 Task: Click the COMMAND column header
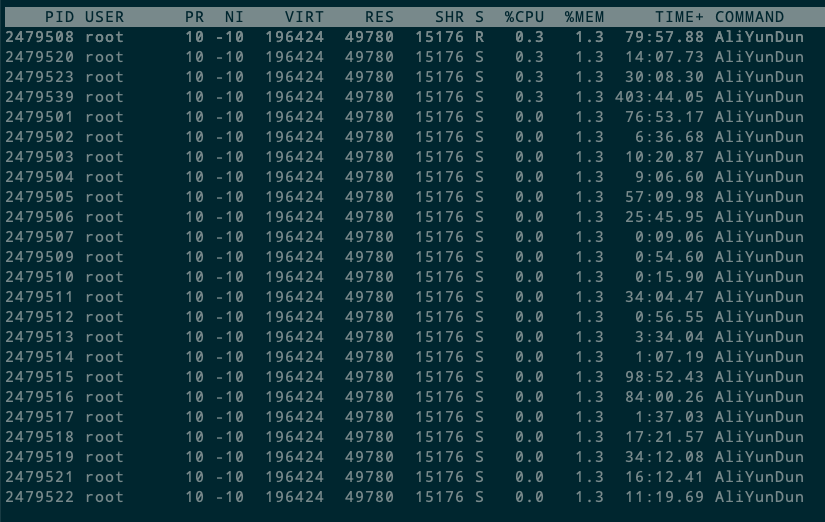[749, 17]
